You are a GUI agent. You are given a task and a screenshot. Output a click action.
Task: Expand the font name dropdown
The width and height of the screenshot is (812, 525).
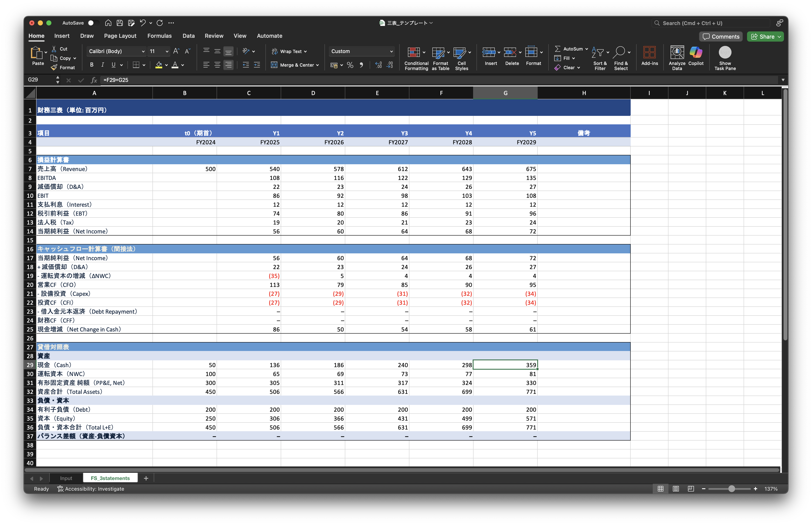click(143, 51)
